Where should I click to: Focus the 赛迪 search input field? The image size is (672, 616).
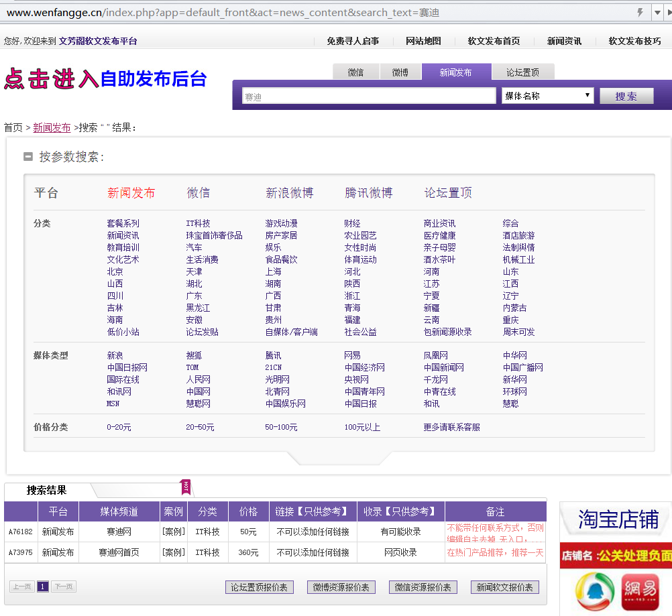click(x=369, y=96)
